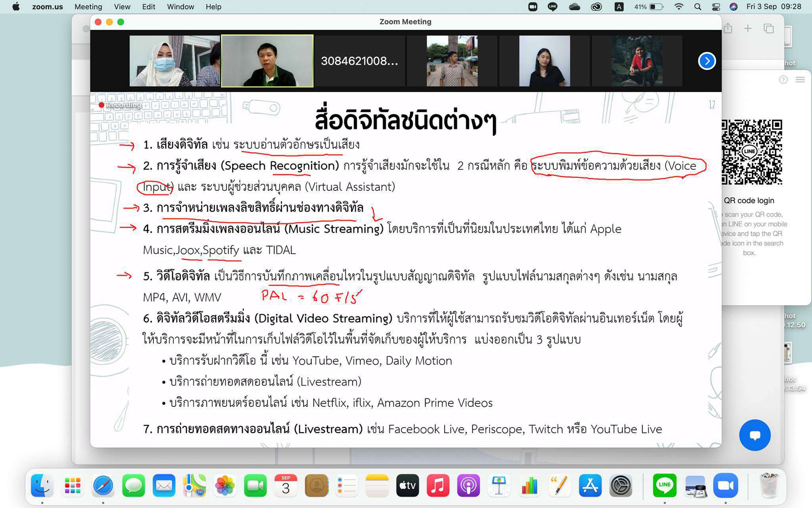Open Podcasts app in dock
The height and width of the screenshot is (508, 812).
(x=468, y=485)
